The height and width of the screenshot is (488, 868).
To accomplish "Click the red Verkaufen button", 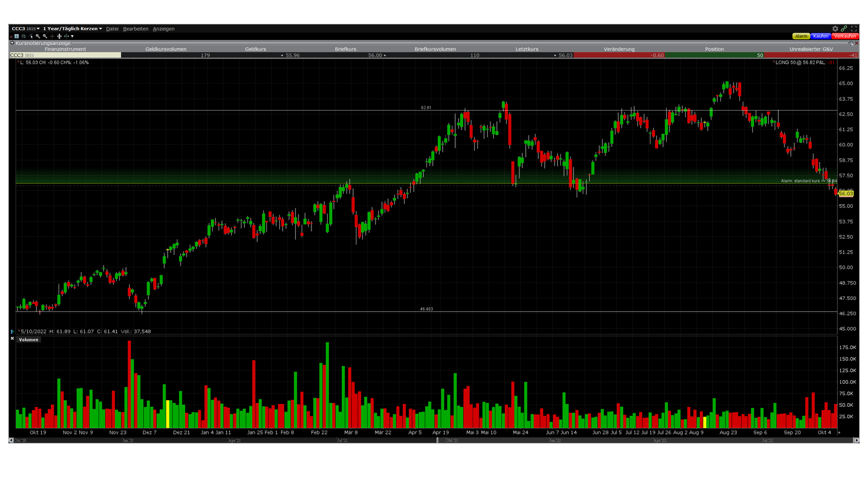I will coord(845,36).
